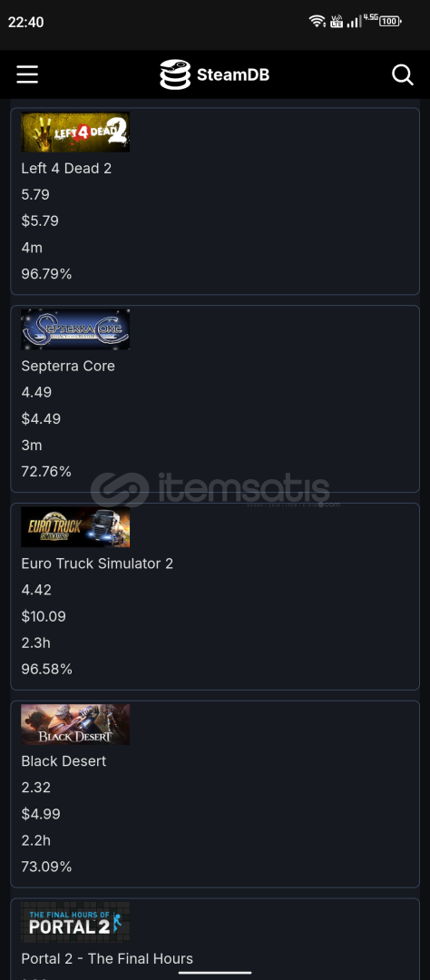This screenshot has height=980, width=430.
Task: Open the Black Desert banner image
Action: 75,724
